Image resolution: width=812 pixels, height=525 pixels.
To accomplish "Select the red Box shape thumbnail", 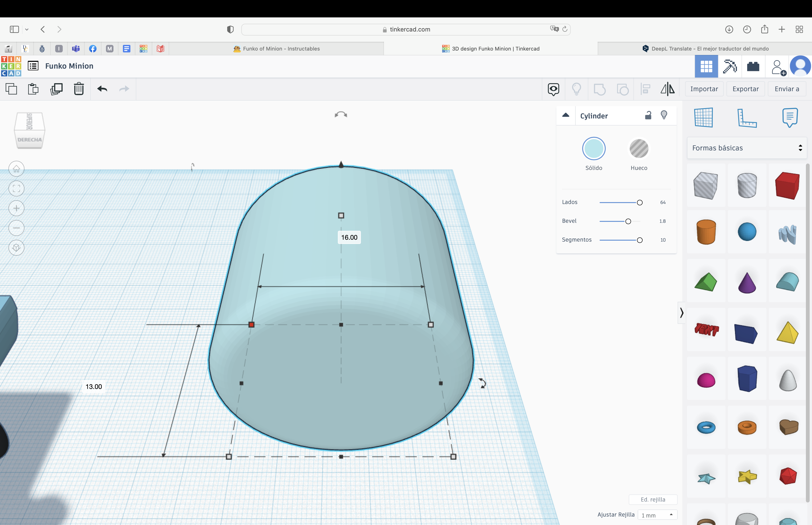I will point(788,185).
